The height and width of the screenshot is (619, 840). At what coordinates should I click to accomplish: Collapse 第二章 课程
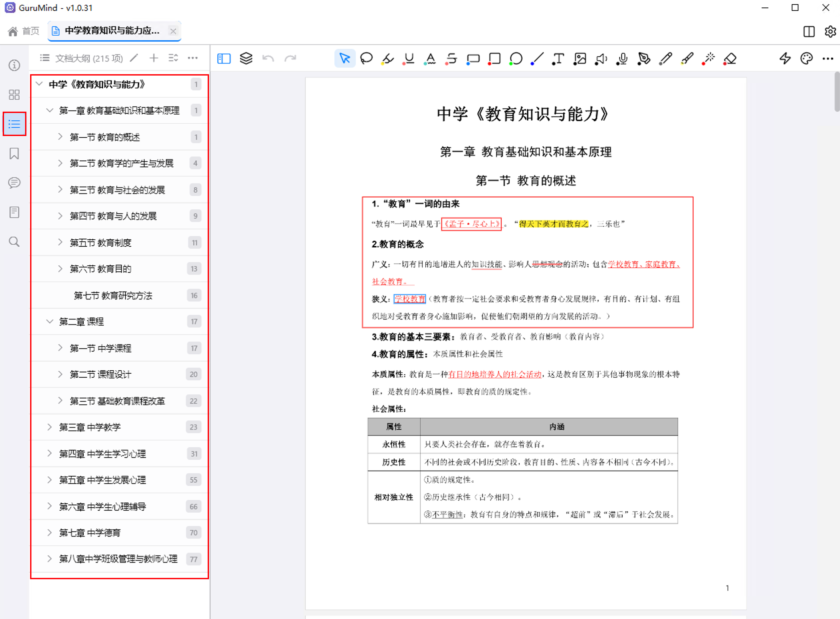coord(49,322)
